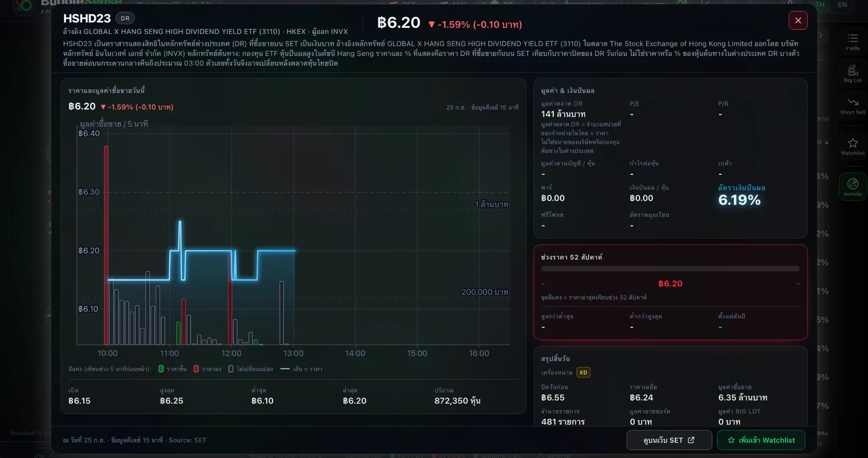The image size is (868, 458).
Task: Open the Watchlist star icon in sidebar
Action: (x=853, y=147)
